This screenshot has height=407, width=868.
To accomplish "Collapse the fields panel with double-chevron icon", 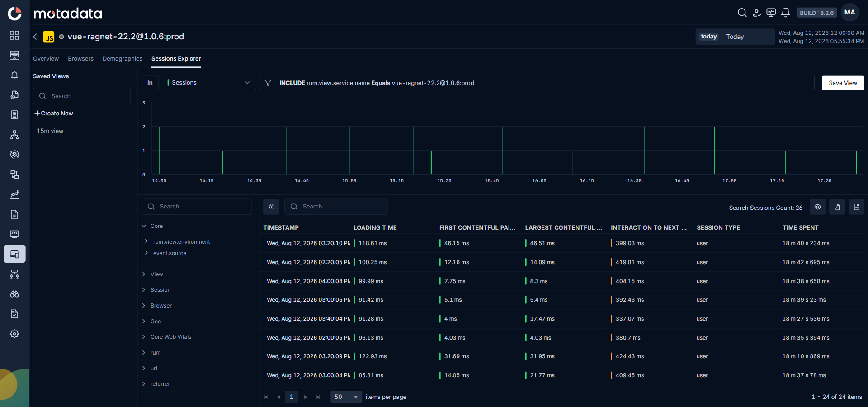I will pos(271,207).
